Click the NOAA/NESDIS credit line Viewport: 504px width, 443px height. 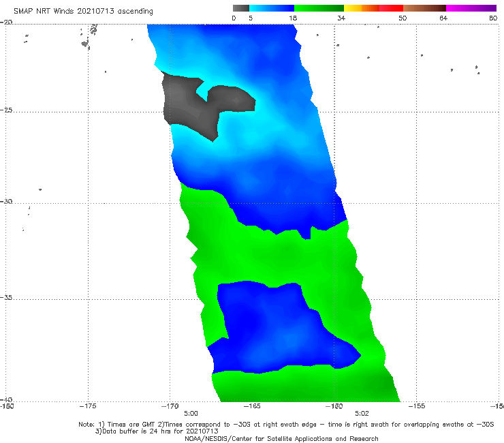[281, 438]
